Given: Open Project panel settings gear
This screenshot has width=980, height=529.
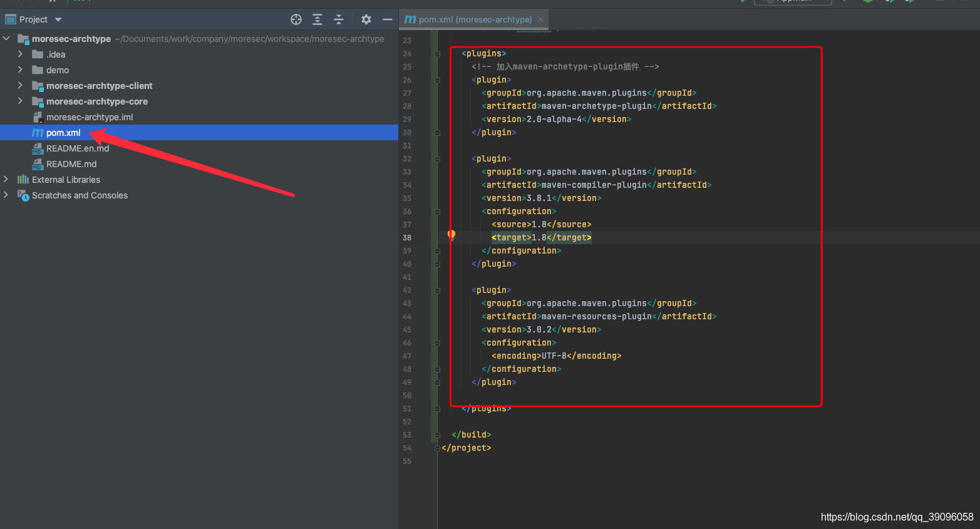Looking at the screenshot, I should [366, 19].
